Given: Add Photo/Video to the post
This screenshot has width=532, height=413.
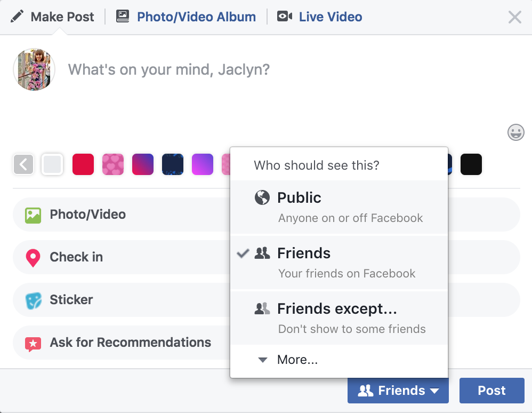Looking at the screenshot, I should [122, 215].
